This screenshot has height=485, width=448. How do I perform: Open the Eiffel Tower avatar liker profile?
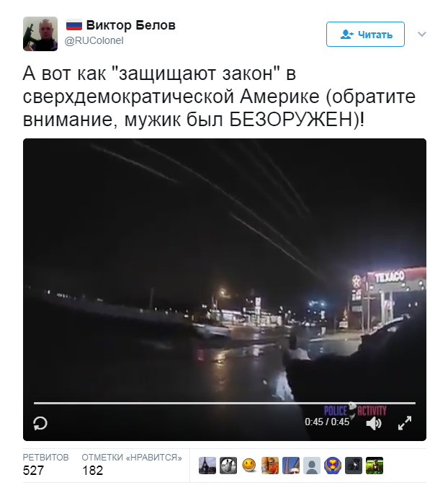[207, 466]
